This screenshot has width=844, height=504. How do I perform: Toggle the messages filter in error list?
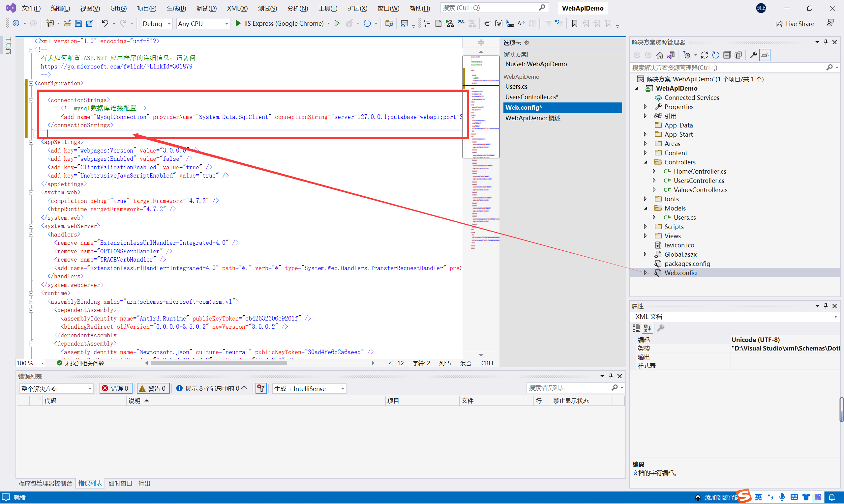tap(212, 388)
